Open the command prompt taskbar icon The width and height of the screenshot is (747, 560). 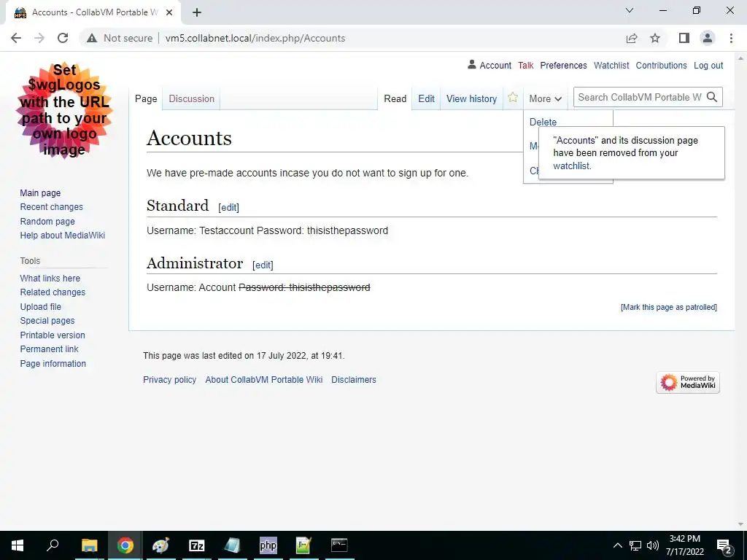point(339,545)
